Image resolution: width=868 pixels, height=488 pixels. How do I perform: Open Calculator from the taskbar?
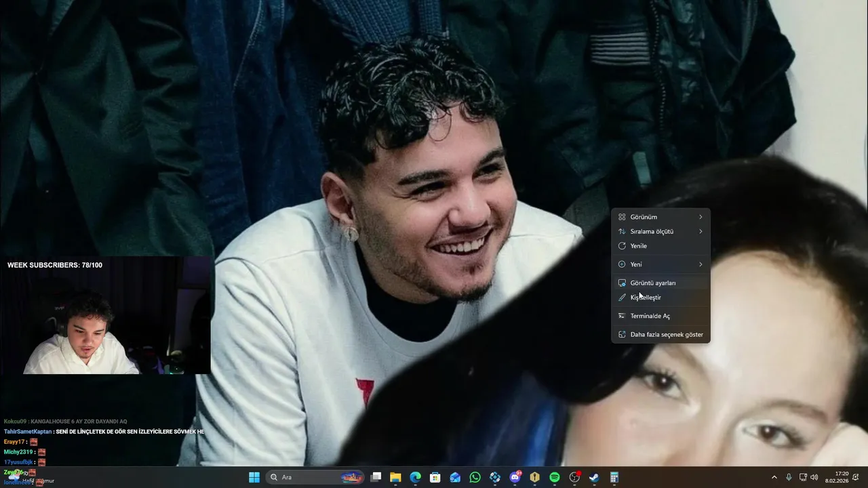click(614, 477)
